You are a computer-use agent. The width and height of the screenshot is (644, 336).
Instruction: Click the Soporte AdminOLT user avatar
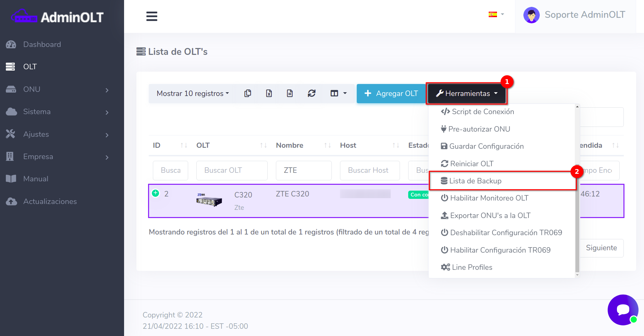[531, 15]
